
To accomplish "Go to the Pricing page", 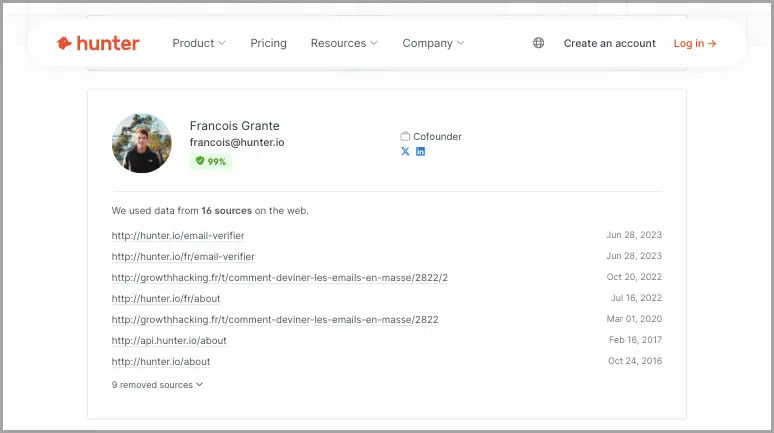I will [269, 43].
